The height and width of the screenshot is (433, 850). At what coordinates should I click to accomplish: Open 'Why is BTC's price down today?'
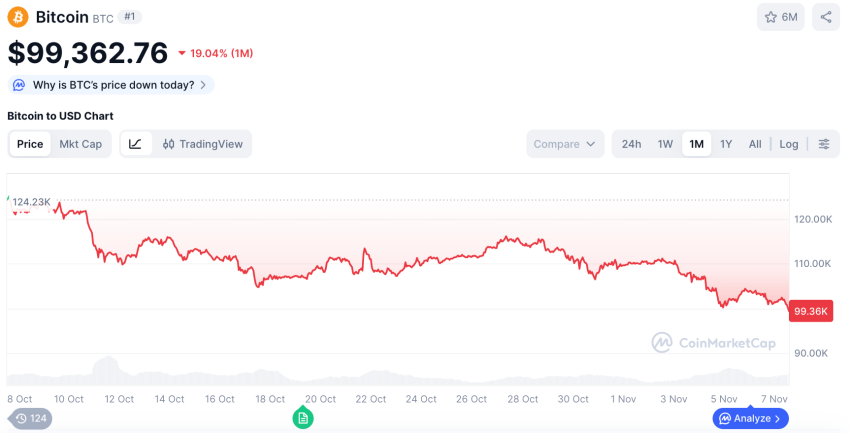[x=111, y=85]
